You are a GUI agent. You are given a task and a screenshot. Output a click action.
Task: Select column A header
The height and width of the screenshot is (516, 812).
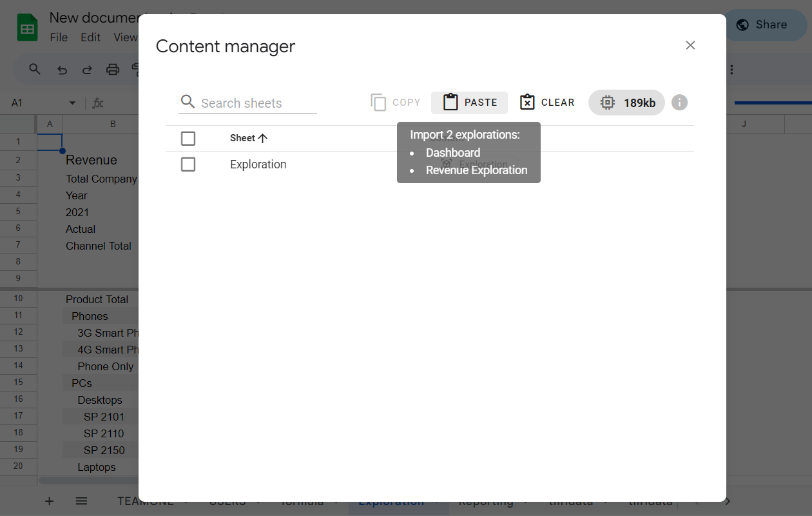50,124
